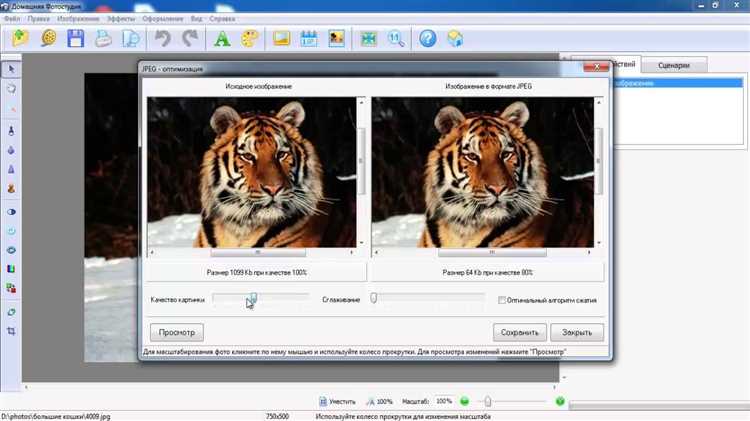
Task: Click the Redo arrow in toolbar
Action: [190, 39]
